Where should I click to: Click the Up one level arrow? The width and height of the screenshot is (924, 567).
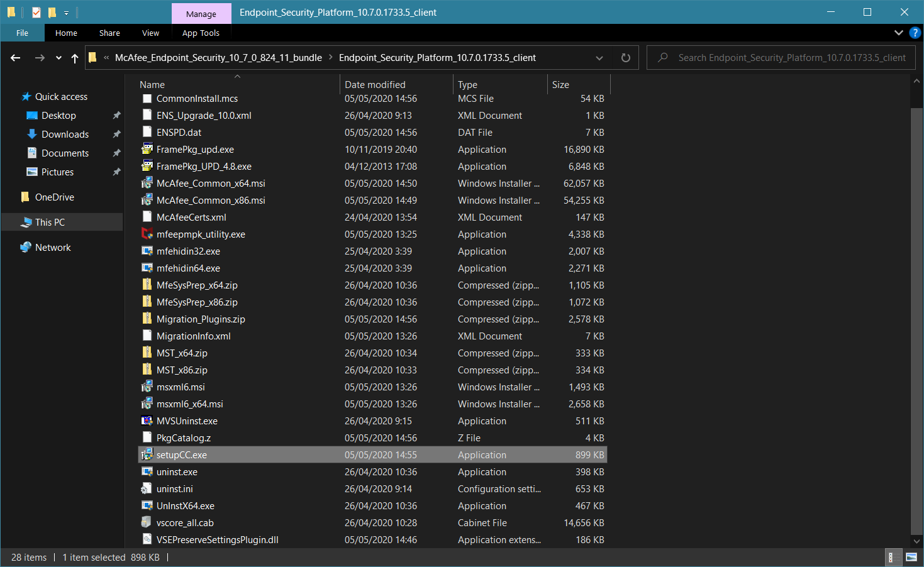[x=75, y=58]
